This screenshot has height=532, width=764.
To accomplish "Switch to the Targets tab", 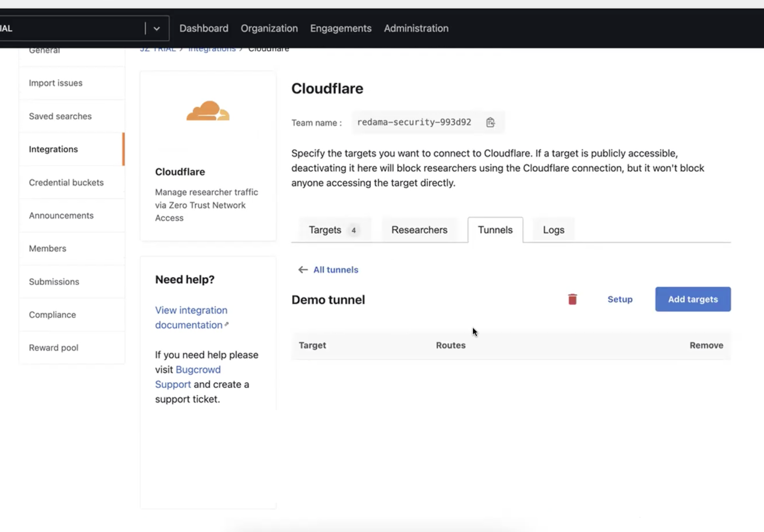I will (335, 230).
